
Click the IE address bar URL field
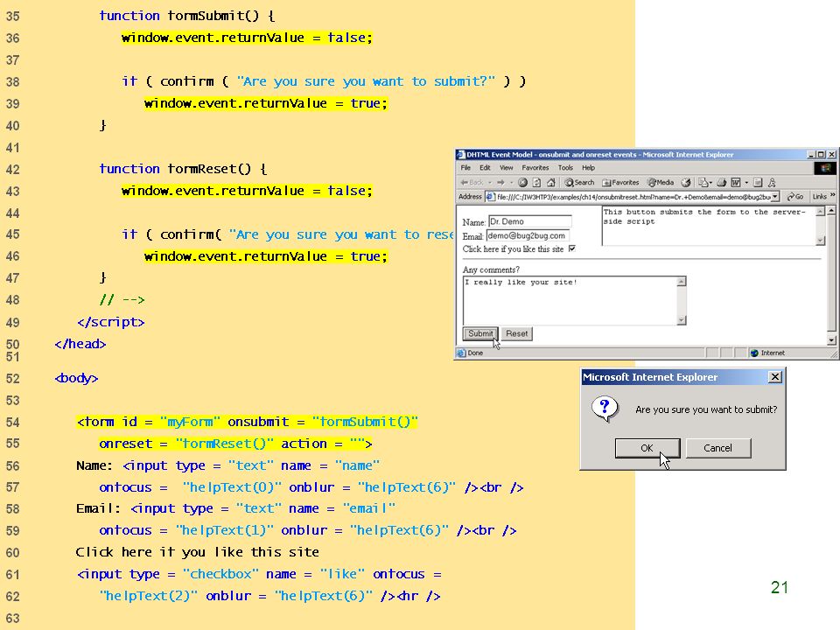coord(632,197)
